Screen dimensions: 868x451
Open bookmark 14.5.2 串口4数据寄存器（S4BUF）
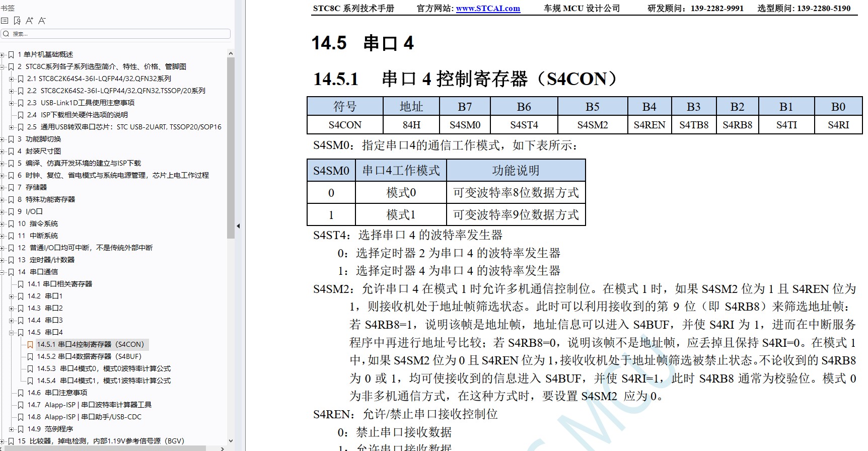pyautogui.click(x=89, y=356)
